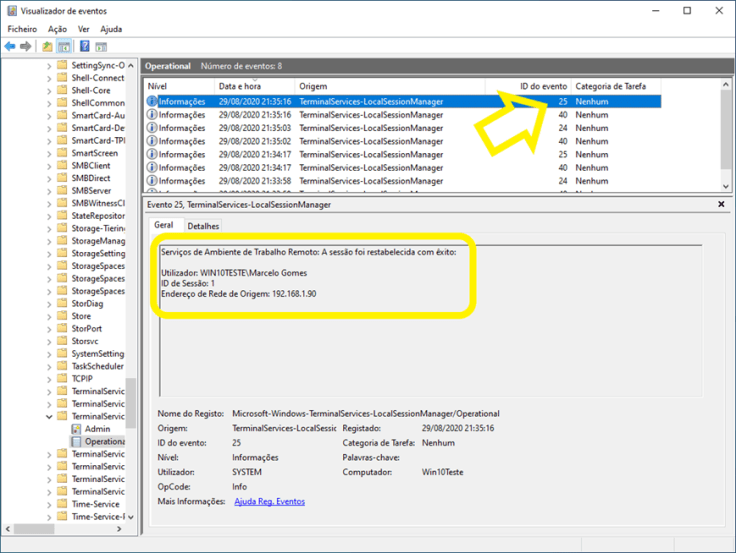The image size is (736, 553).
Task: Switch to the Detalhes tab
Action: [203, 226]
